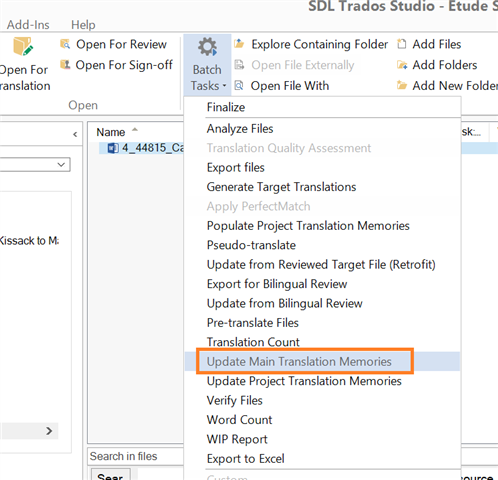The width and height of the screenshot is (498, 480).
Task: Click the Batch Tasks gear icon
Action: (207, 47)
